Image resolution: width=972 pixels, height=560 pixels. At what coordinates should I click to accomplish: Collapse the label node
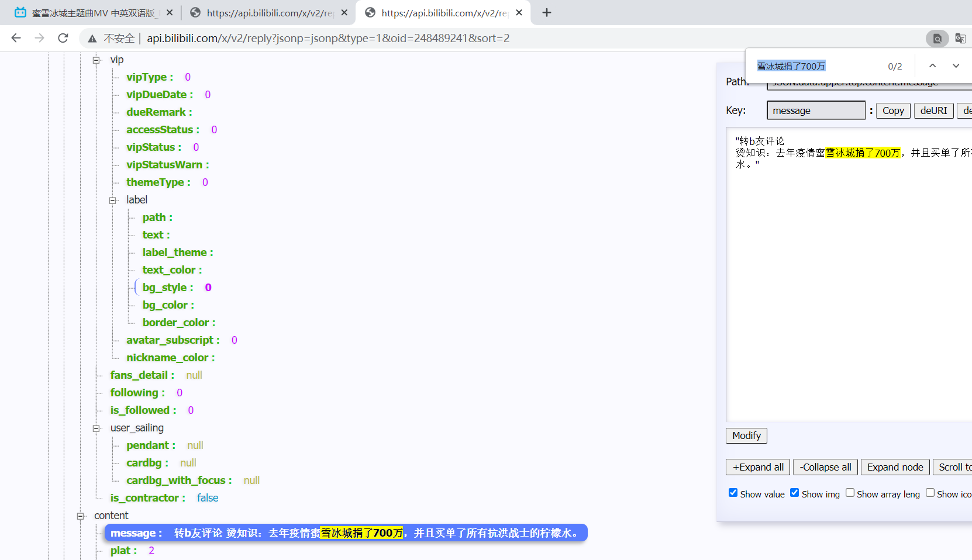pyautogui.click(x=112, y=200)
